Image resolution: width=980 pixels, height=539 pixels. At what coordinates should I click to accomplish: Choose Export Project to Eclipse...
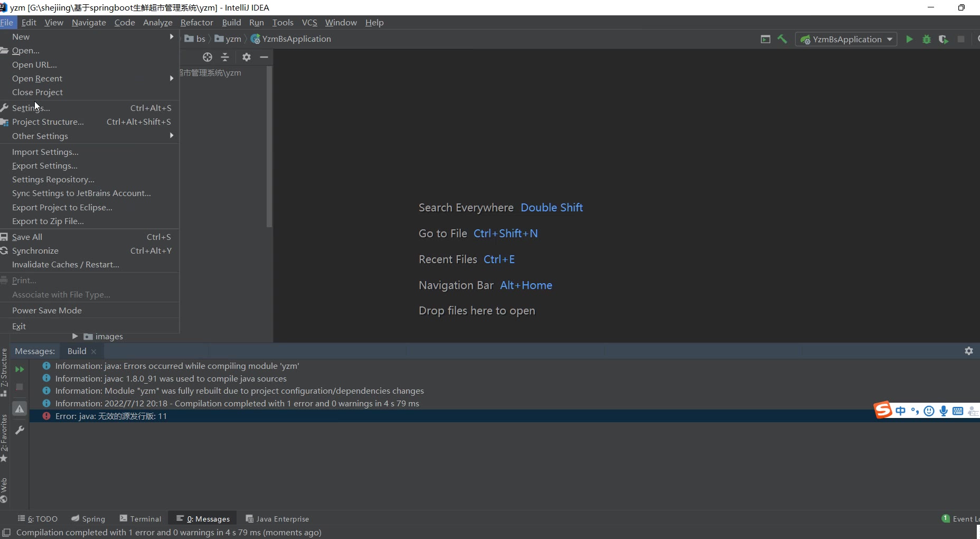click(x=90, y=207)
